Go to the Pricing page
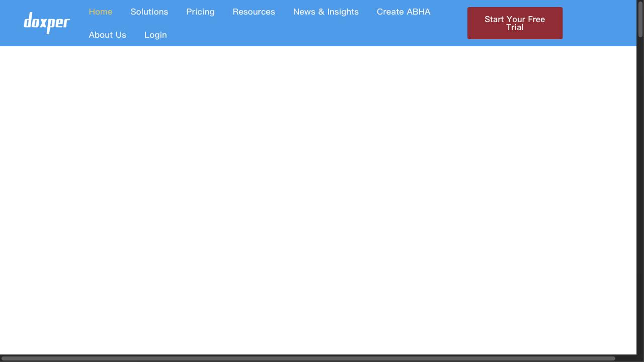This screenshot has width=644, height=362. [200, 12]
